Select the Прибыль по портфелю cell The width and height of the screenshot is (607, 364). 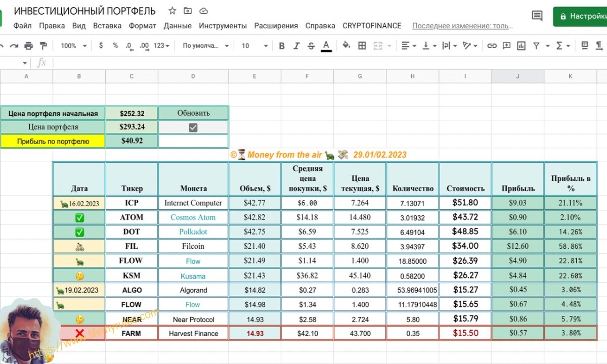coord(53,141)
